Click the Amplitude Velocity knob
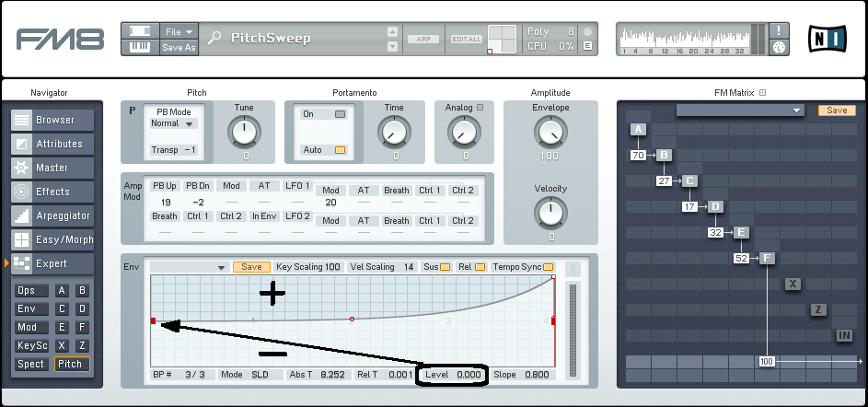 click(x=550, y=214)
